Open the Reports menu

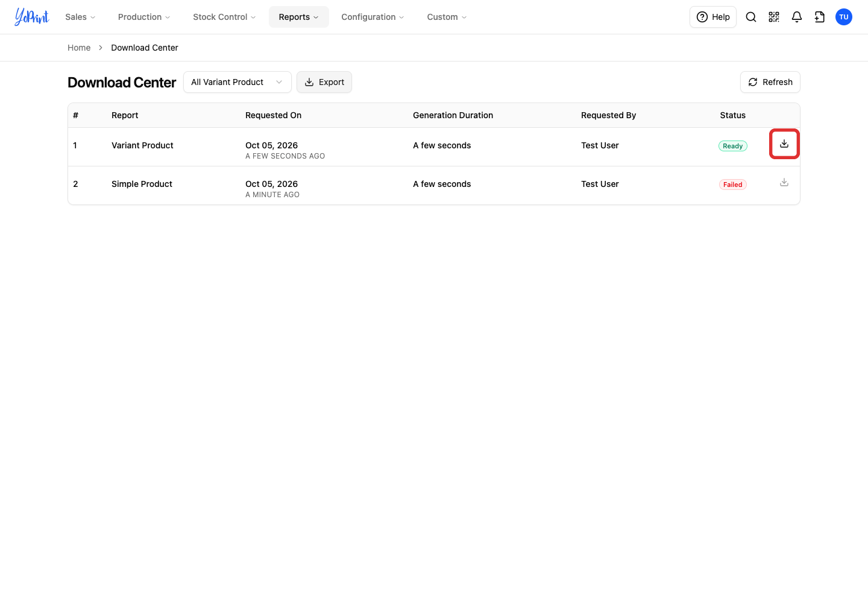pyautogui.click(x=299, y=17)
